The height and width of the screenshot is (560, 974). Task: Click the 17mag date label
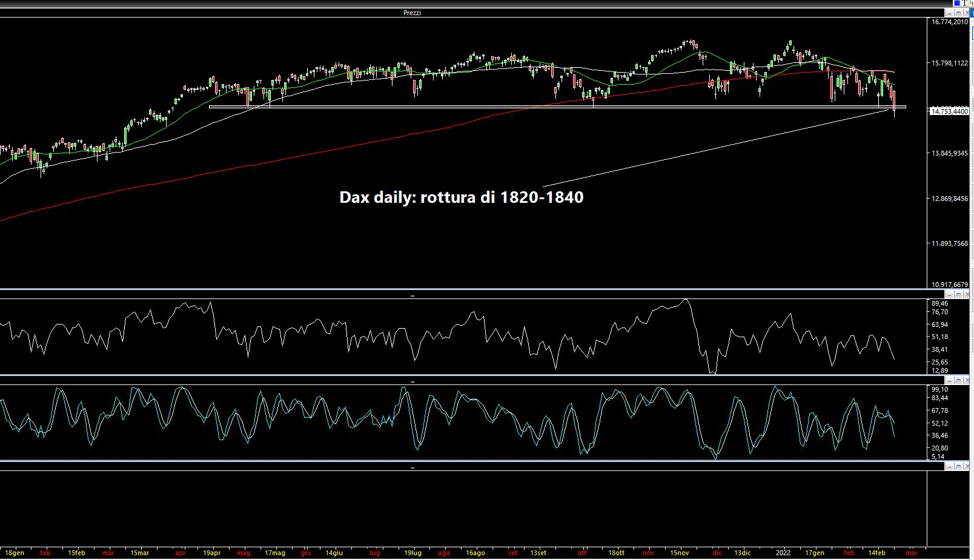point(275,553)
